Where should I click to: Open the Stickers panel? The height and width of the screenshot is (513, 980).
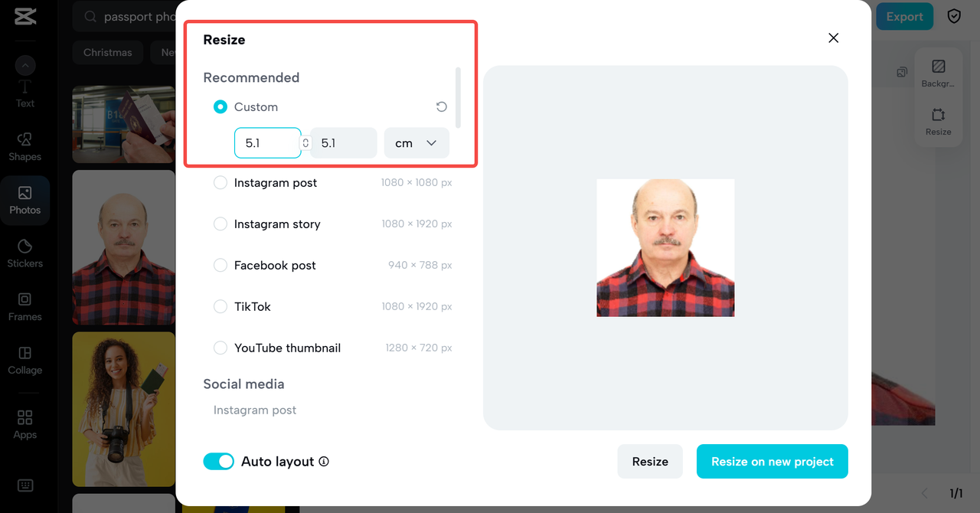click(25, 253)
